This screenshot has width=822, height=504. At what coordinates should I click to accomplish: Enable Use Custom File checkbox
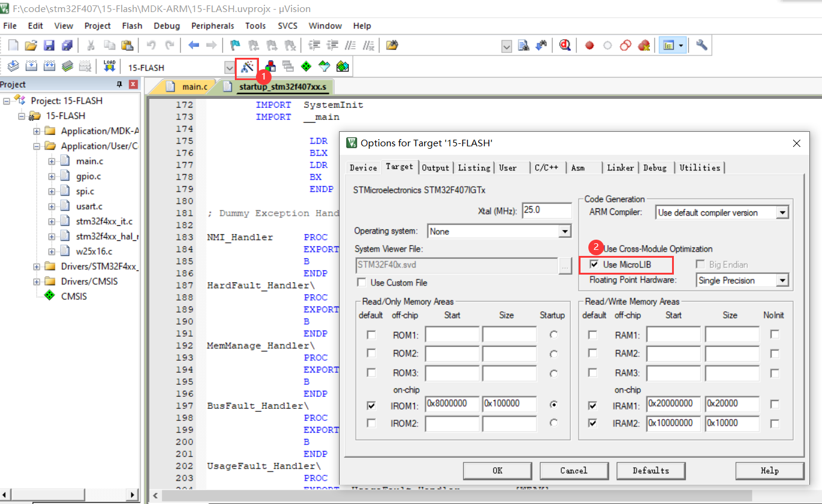click(361, 282)
